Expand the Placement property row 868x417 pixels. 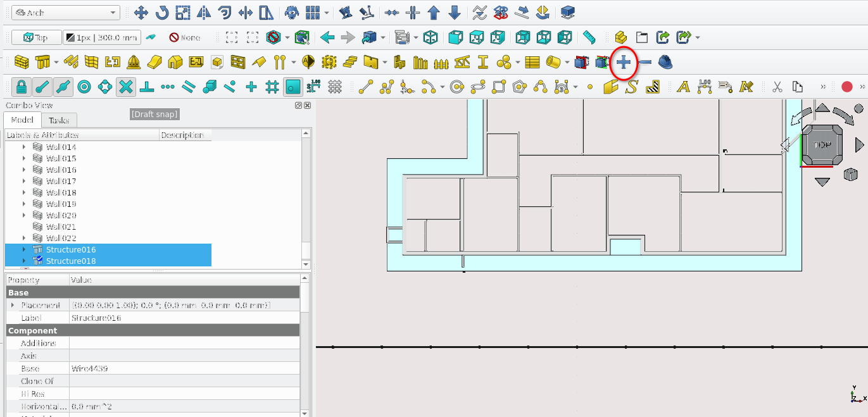[13, 305]
